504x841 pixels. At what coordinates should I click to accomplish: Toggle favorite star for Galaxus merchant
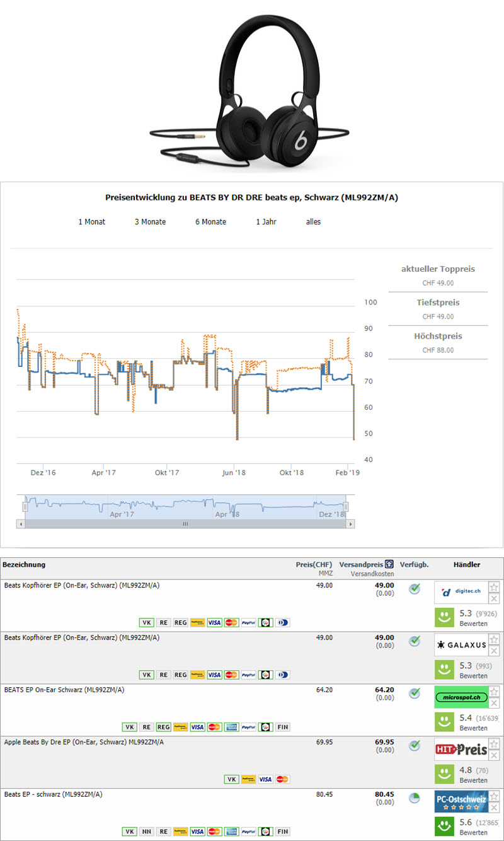coord(494,639)
